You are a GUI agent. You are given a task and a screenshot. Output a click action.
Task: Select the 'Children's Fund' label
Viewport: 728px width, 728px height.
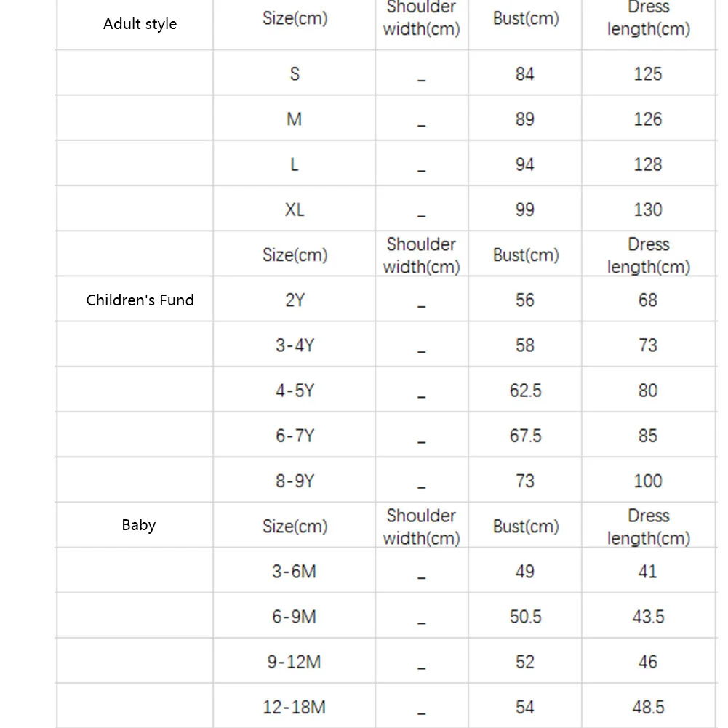(140, 300)
